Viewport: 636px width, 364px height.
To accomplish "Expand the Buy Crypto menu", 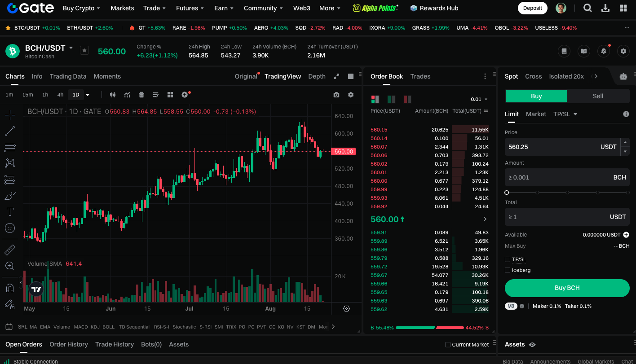I will tap(81, 8).
